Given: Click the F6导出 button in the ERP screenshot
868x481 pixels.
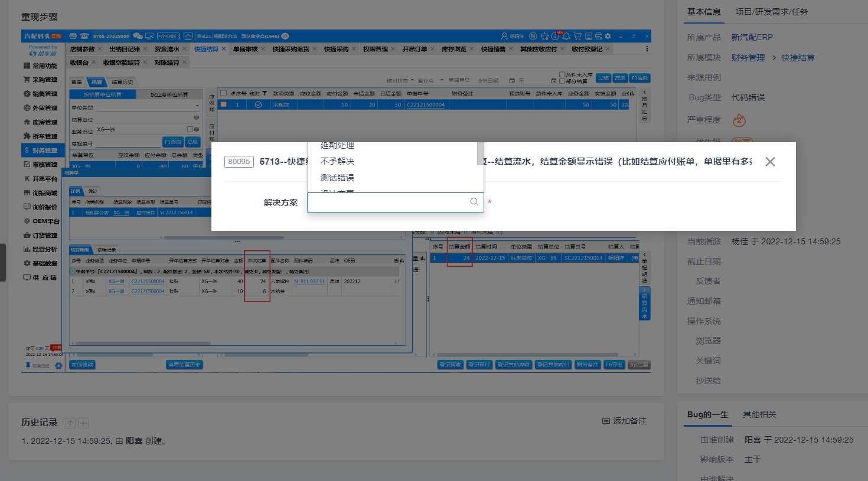Looking at the screenshot, I should (x=614, y=365).
